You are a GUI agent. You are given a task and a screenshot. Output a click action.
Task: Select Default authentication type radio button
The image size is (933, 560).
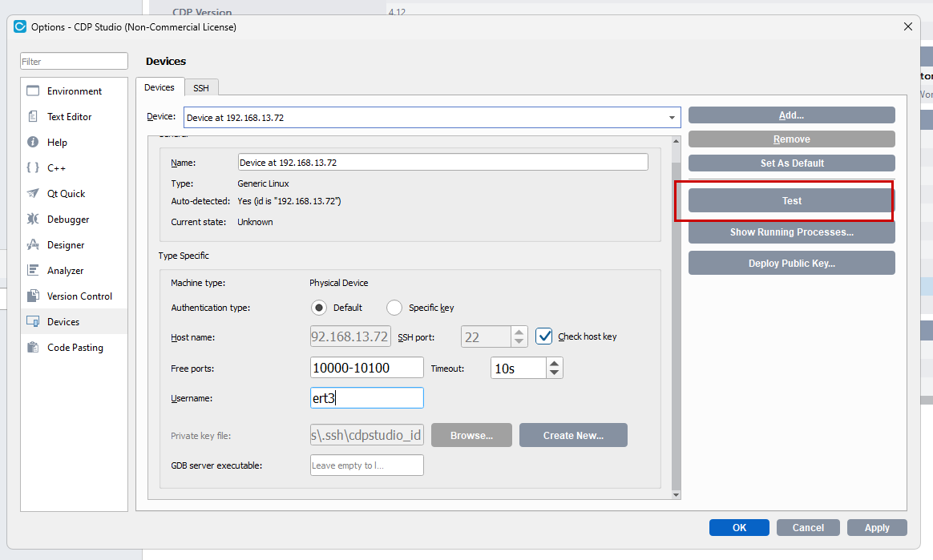[319, 308]
